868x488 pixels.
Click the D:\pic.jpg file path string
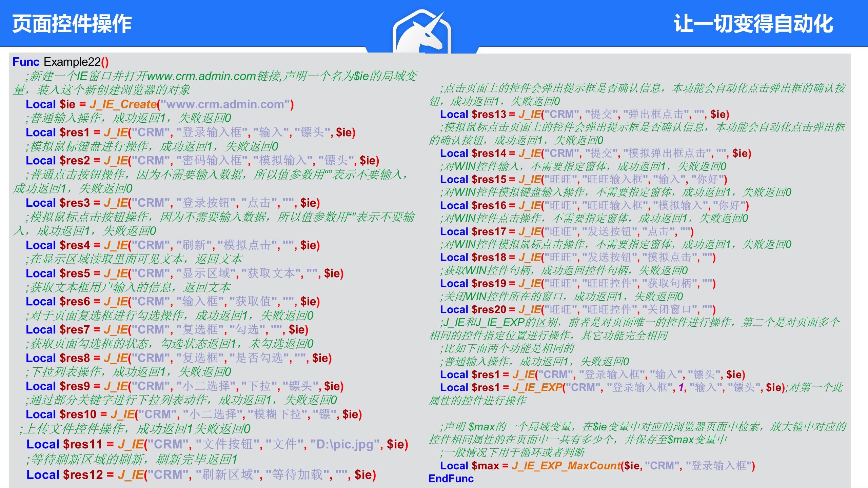coord(344,444)
